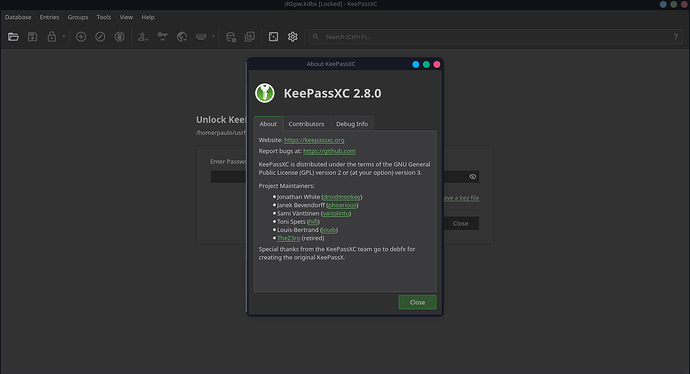Click the "KeePassXC 2.8.0" version heading
This screenshot has height=374, width=690.
click(x=332, y=93)
